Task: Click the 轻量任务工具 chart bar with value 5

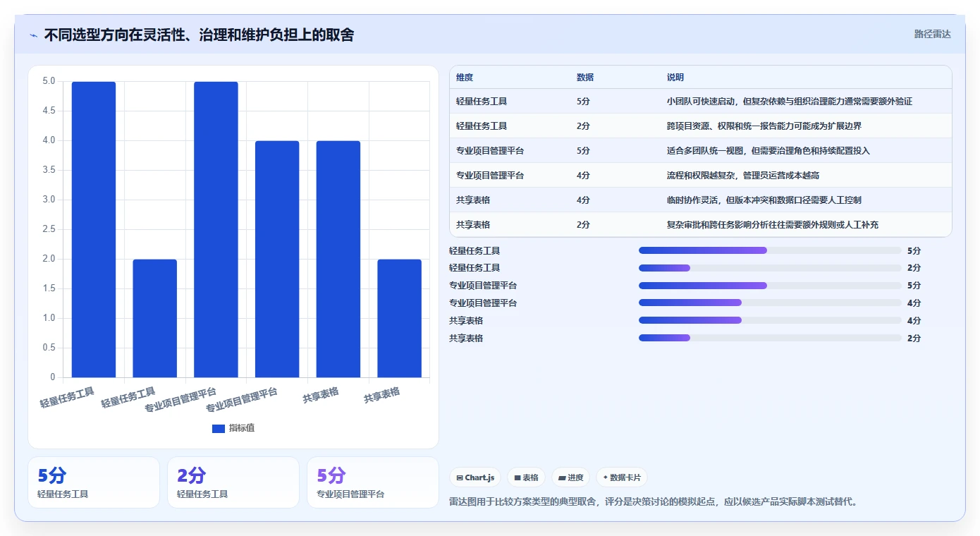Action: (x=94, y=229)
